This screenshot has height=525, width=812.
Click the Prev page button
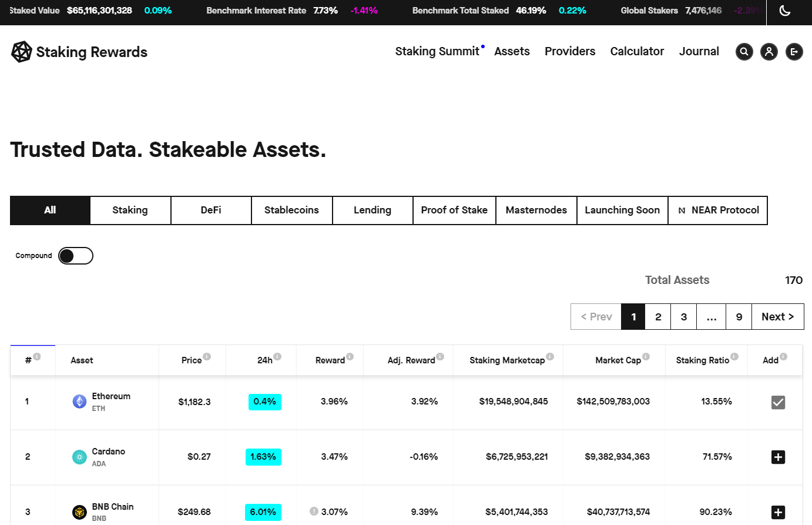tap(596, 317)
